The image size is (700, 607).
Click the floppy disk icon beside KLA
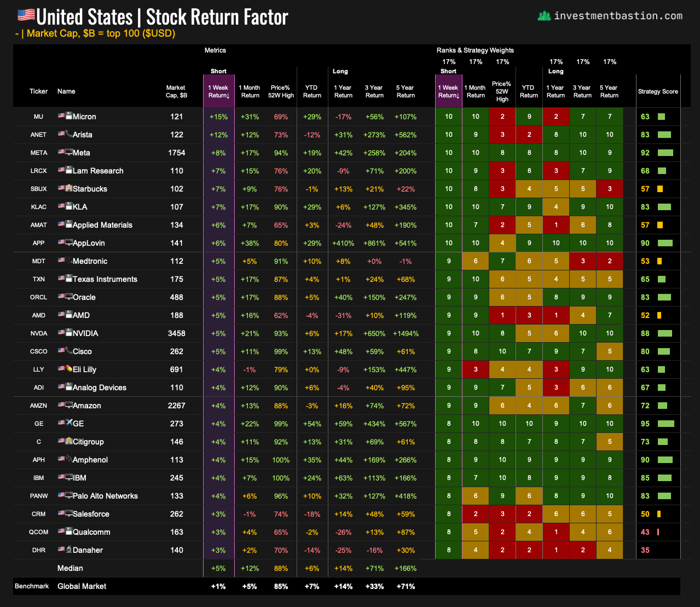tap(69, 206)
